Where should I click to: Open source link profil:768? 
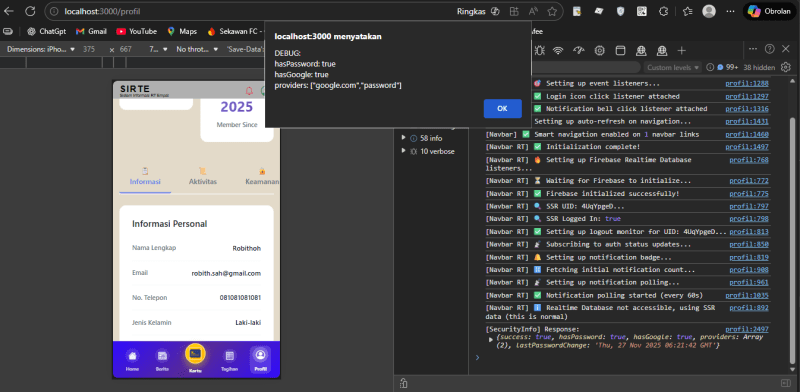pos(749,160)
